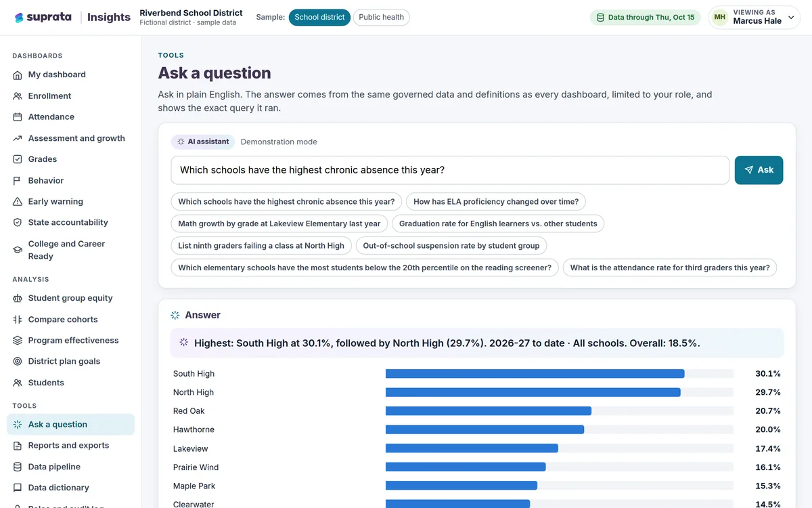Click the Demonstration mode label
This screenshot has height=508, width=812.
pyautogui.click(x=279, y=142)
